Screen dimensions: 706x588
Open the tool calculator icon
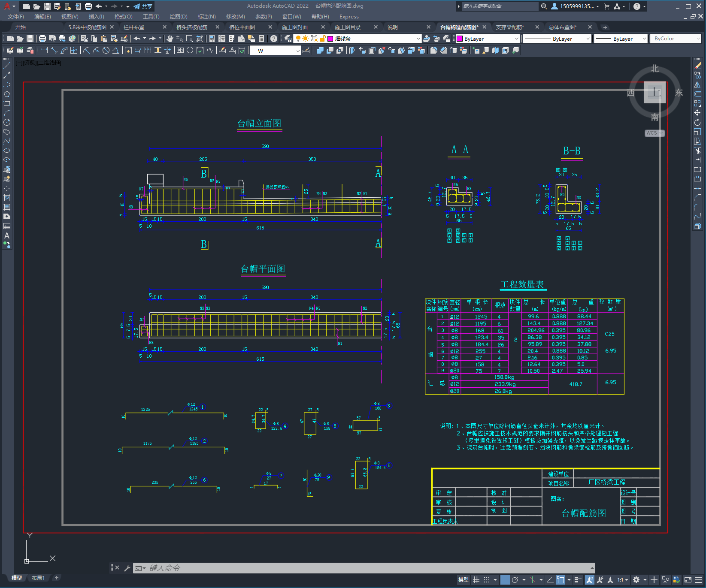[x=261, y=39]
